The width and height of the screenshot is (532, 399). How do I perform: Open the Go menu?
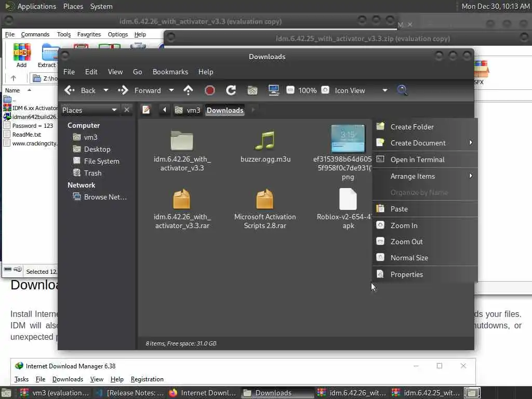tap(137, 72)
